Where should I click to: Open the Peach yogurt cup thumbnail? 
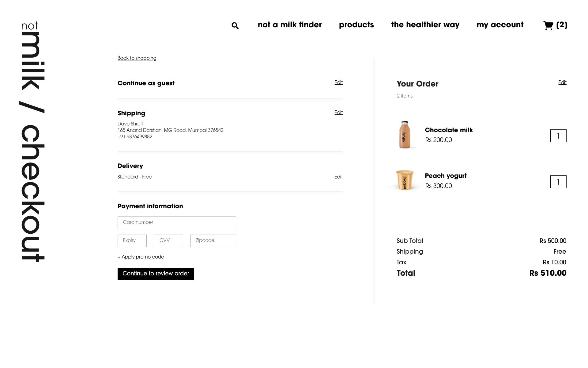pyautogui.click(x=405, y=180)
